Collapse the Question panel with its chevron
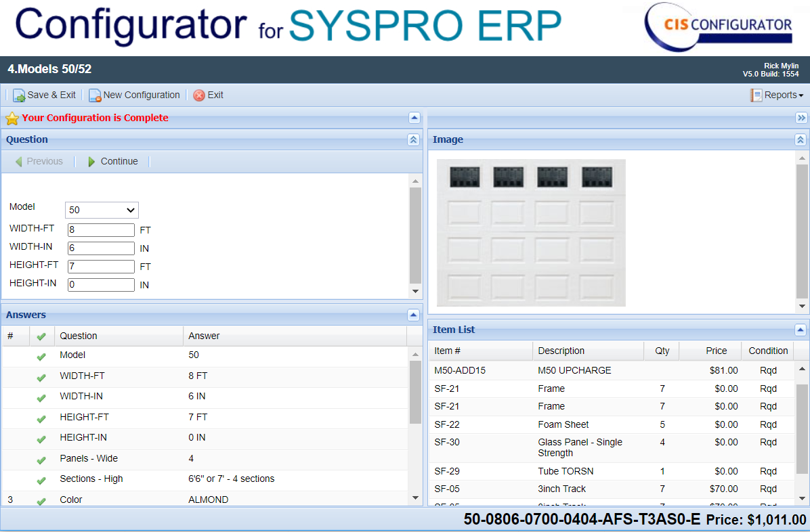 coord(414,139)
